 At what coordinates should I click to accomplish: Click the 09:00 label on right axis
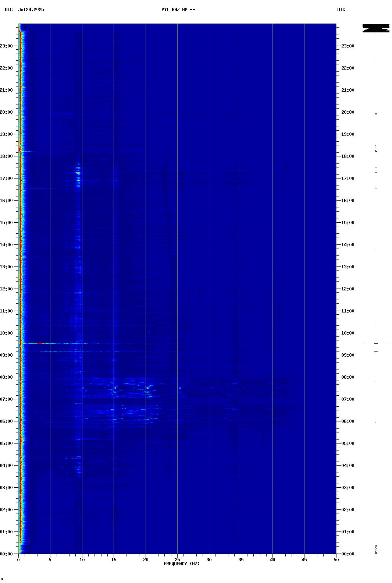point(348,355)
